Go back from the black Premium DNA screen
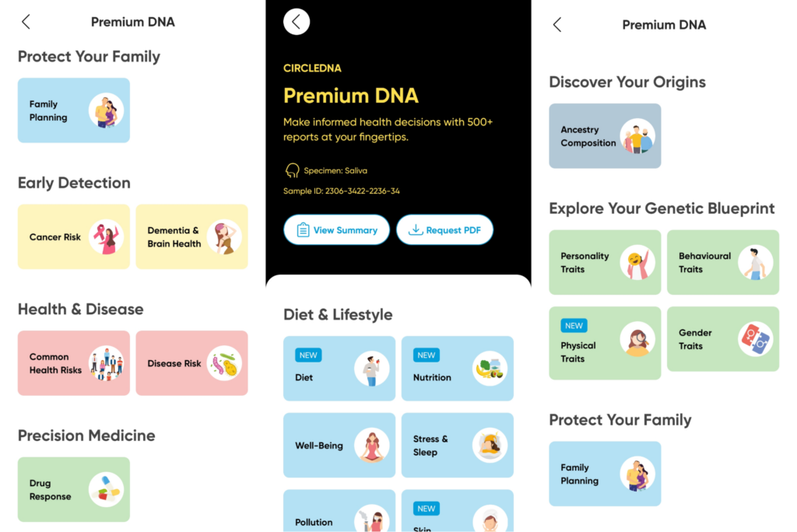The height and width of the screenshot is (532, 797). click(x=296, y=22)
